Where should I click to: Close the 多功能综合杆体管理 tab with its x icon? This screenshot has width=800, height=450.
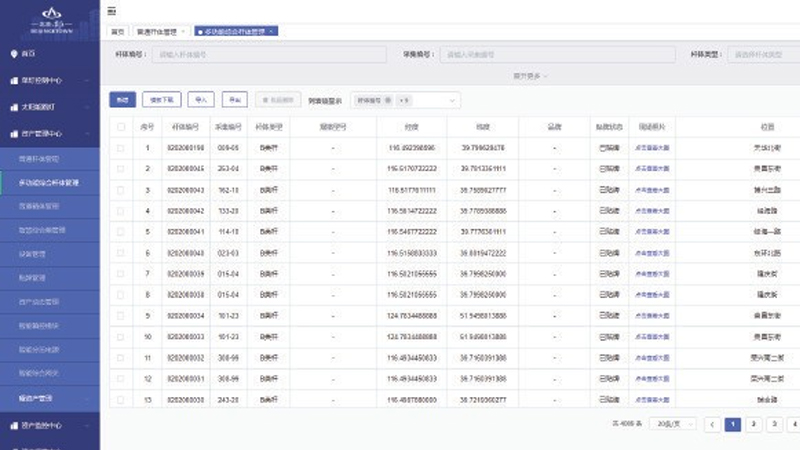click(271, 32)
